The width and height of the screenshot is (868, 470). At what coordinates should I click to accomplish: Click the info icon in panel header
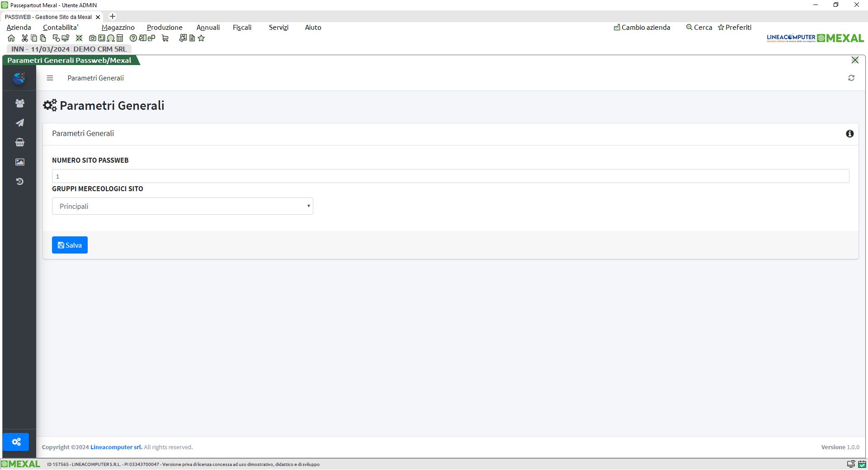tap(849, 134)
